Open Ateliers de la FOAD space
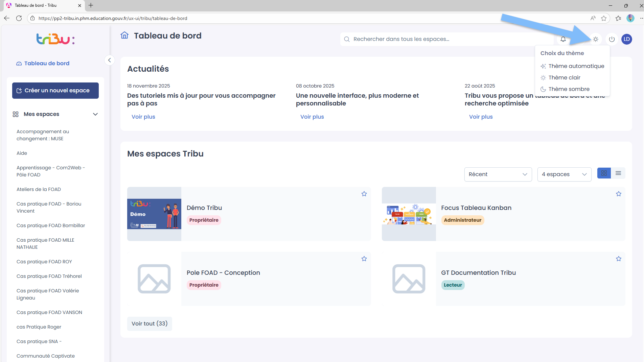644x362 pixels. tap(39, 190)
